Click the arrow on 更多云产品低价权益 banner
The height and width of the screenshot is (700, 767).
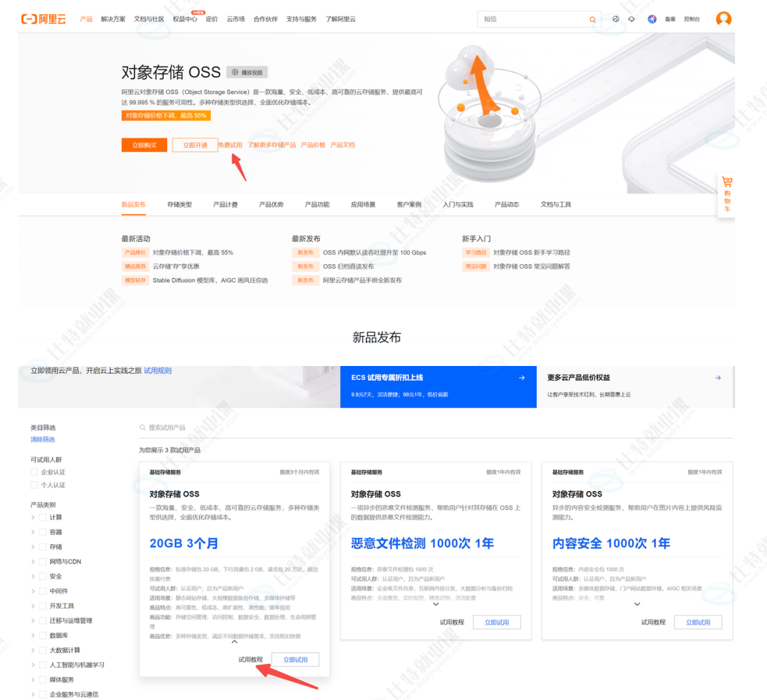tap(718, 378)
